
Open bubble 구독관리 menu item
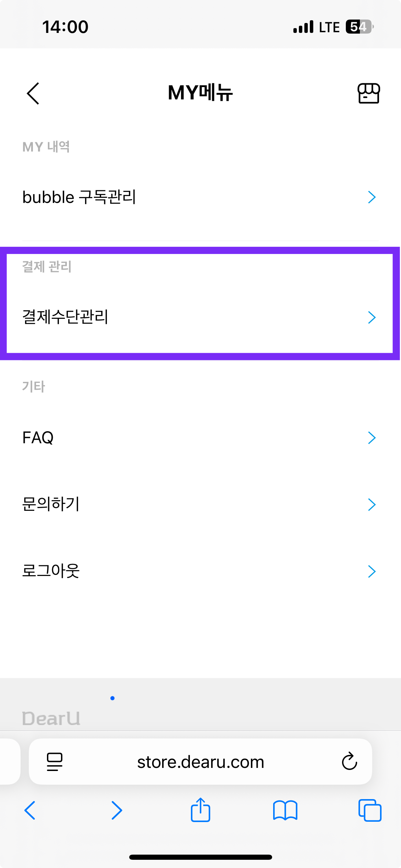tap(200, 197)
